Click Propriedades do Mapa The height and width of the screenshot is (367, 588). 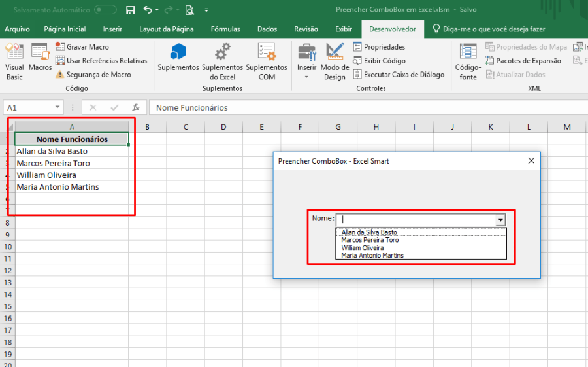[526, 47]
